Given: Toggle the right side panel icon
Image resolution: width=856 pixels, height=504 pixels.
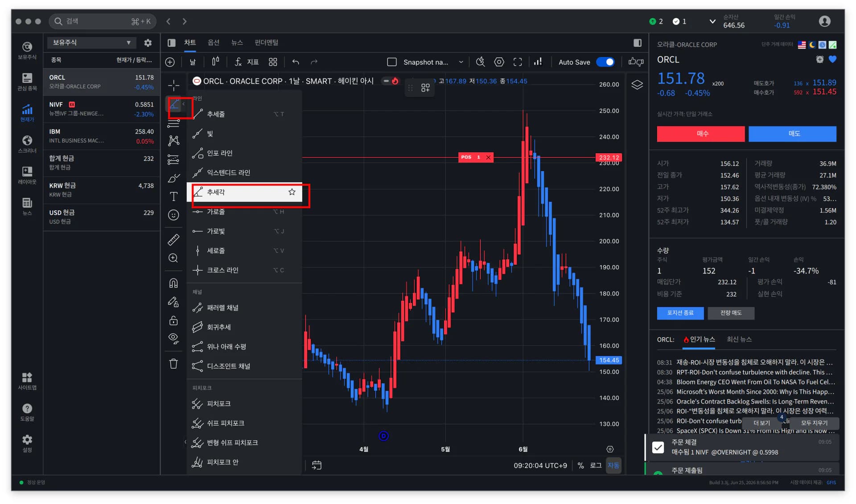Looking at the screenshot, I should pyautogui.click(x=638, y=43).
